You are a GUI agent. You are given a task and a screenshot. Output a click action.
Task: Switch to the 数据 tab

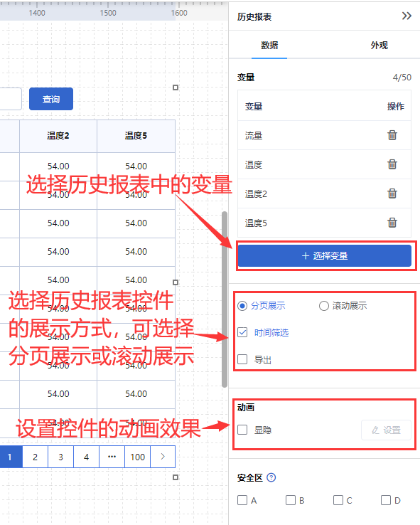pos(269,46)
